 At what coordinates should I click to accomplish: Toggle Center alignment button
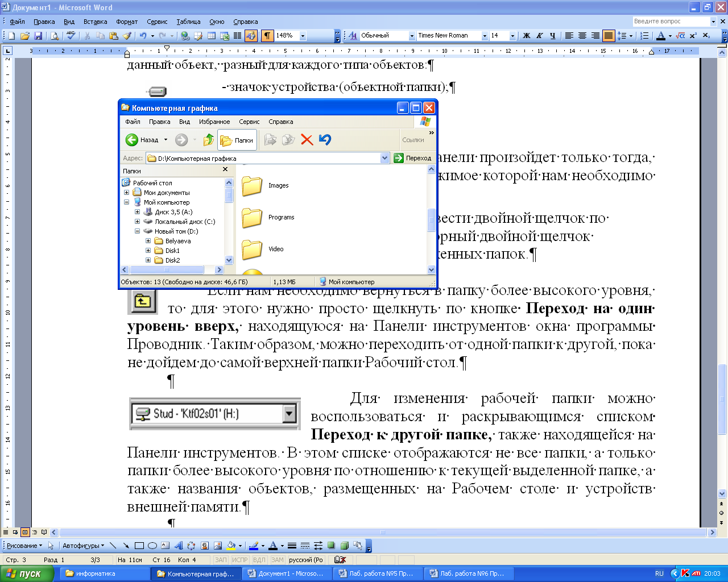click(x=582, y=36)
